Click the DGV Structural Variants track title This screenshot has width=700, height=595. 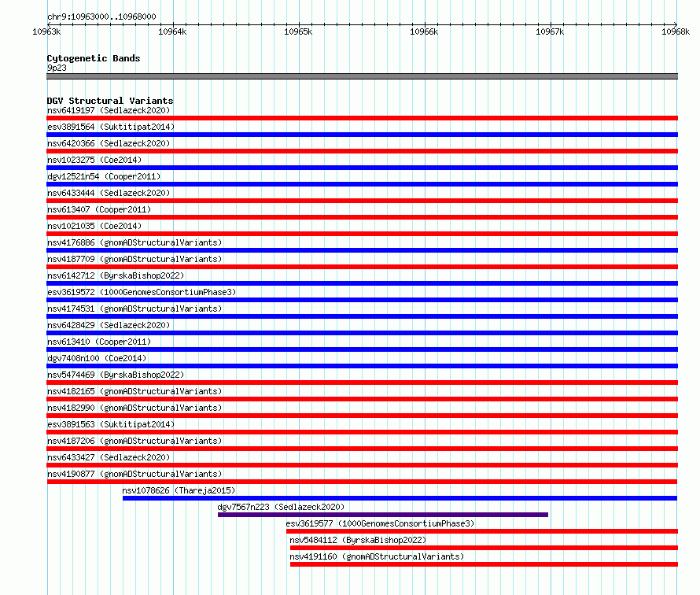pos(110,101)
